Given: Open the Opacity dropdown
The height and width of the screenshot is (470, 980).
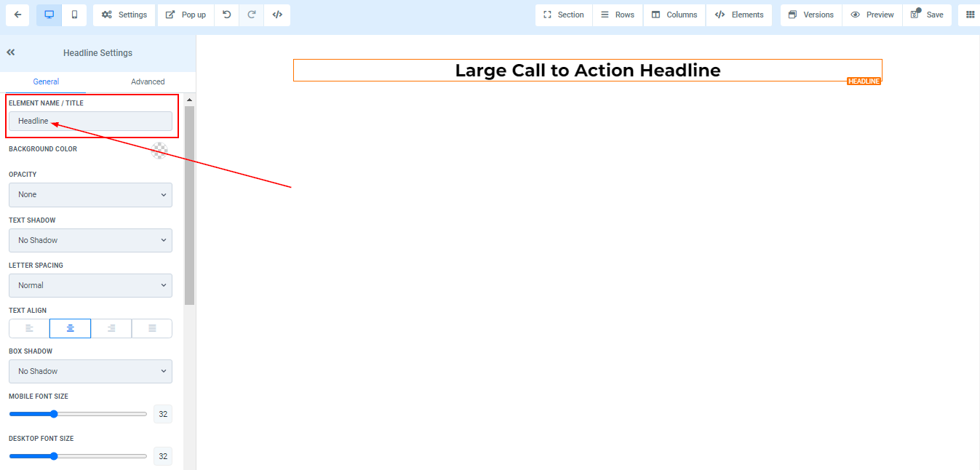Looking at the screenshot, I should pyautogui.click(x=90, y=195).
